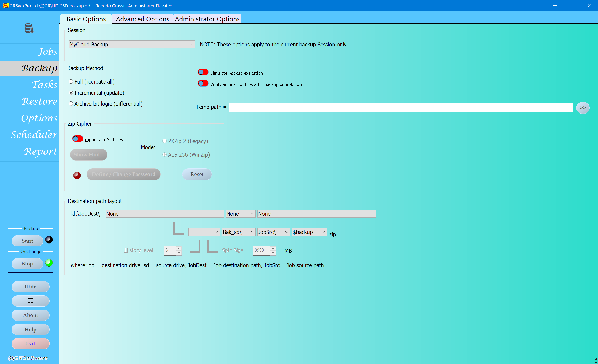Click the History level increment arrow
This screenshot has height=364, width=598.
click(179, 248)
